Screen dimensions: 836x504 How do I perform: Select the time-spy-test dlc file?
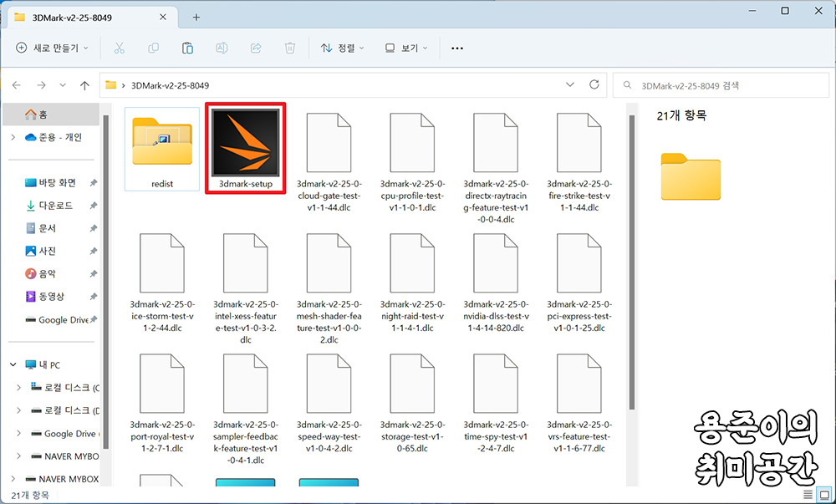(x=496, y=403)
